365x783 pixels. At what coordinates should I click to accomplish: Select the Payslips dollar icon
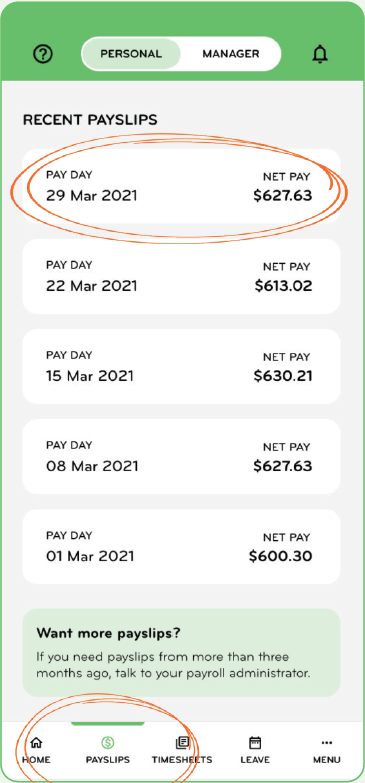click(107, 743)
